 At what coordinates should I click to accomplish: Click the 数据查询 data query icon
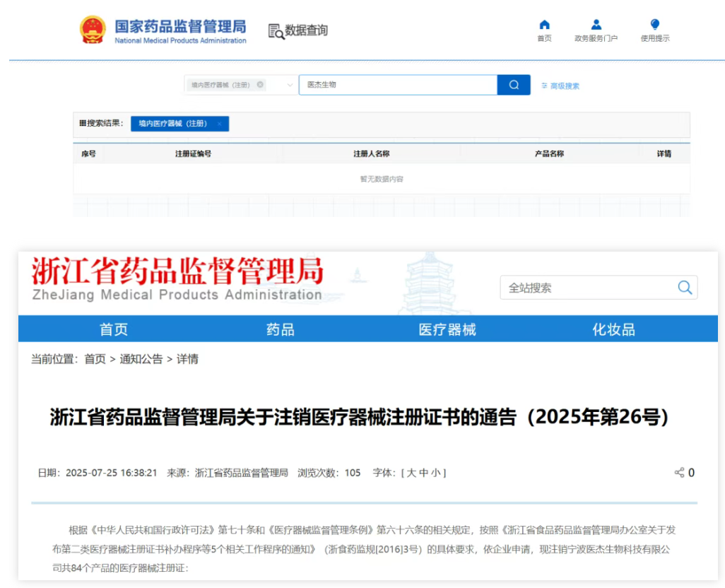[276, 31]
